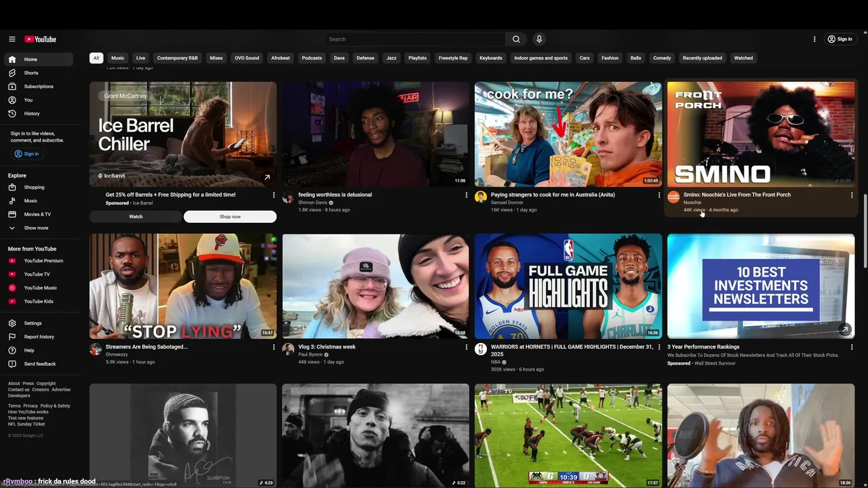Open options for 'Vlog 3: Christmas week'
Viewport: 868px width, 488px height.
467,347
